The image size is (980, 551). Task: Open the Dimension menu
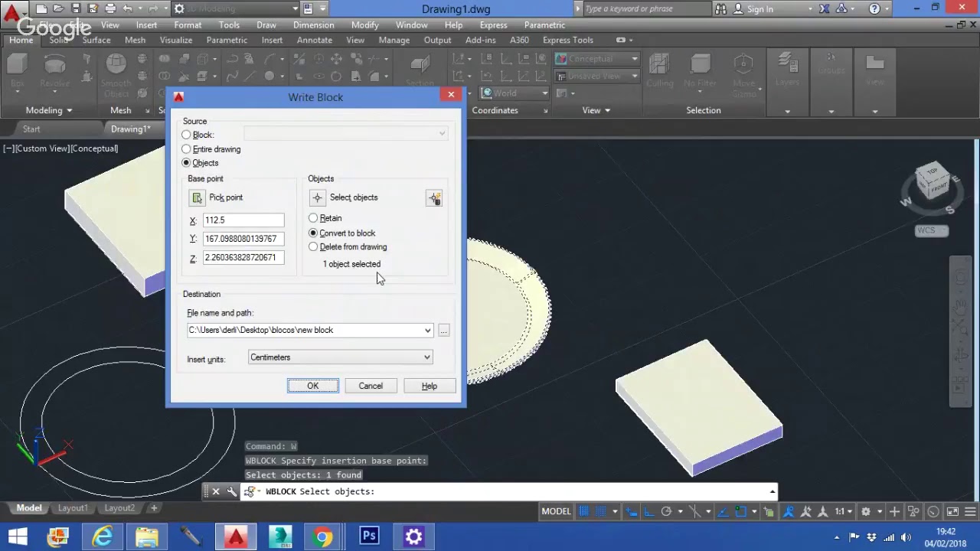[x=313, y=24]
